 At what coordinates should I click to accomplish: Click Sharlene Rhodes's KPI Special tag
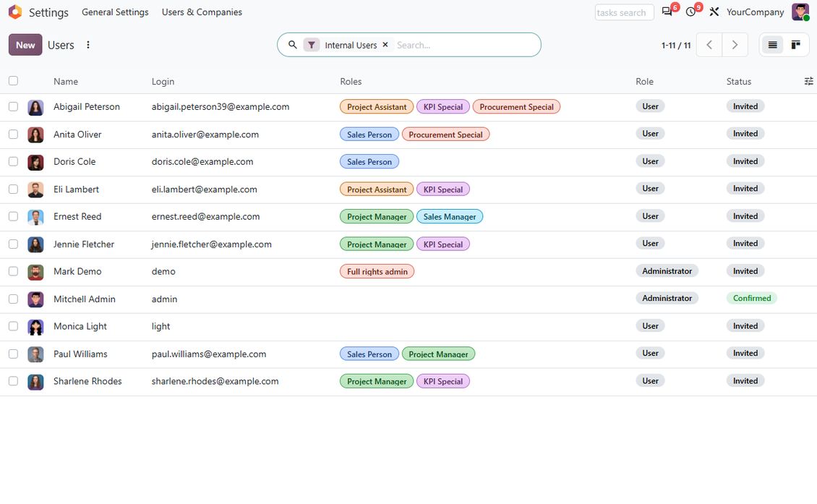443,382
